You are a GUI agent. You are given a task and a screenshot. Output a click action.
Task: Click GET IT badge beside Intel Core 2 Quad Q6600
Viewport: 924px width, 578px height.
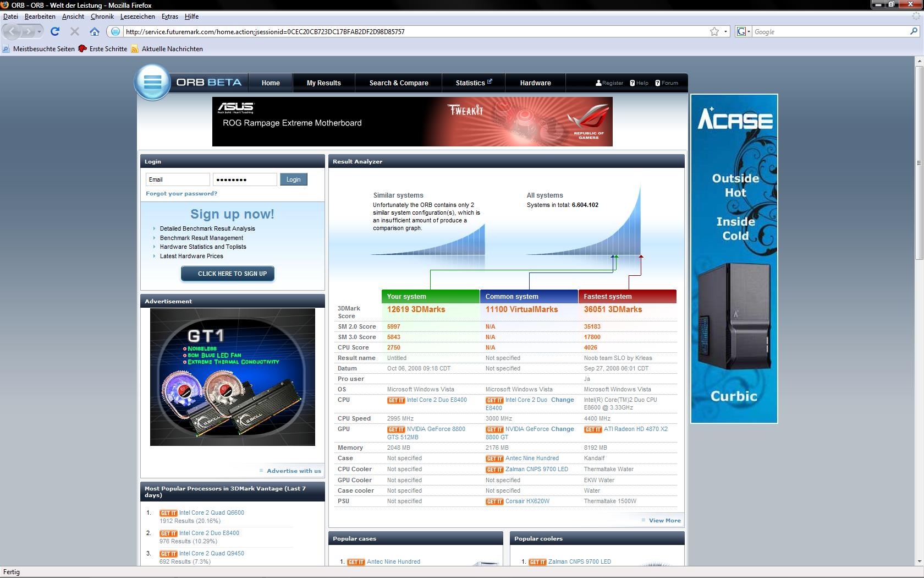pyautogui.click(x=168, y=513)
